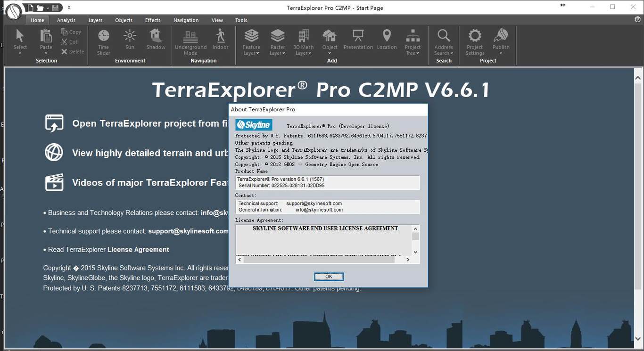Open the View highly detailed terrain link

click(150, 153)
